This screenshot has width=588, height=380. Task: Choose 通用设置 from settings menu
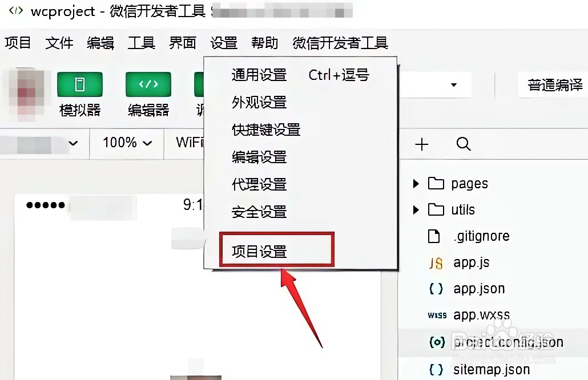[x=300, y=75]
